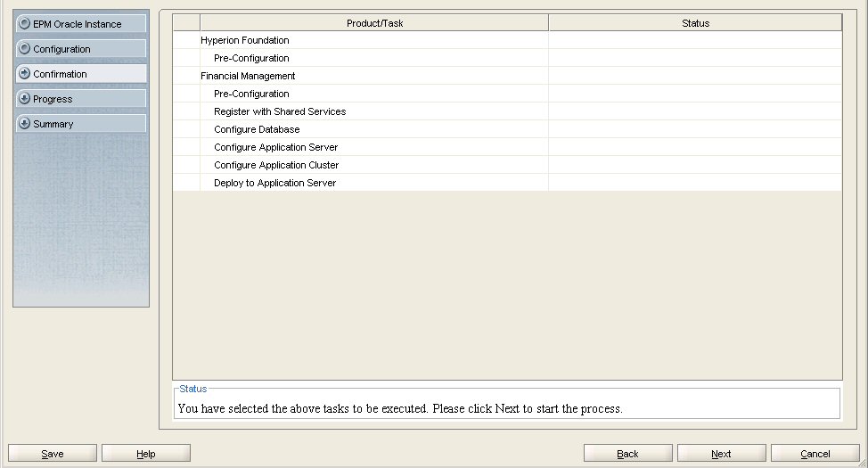Screen dimensions: 868x468
Task: Click the Confirmation step arrow icon
Action: point(24,73)
